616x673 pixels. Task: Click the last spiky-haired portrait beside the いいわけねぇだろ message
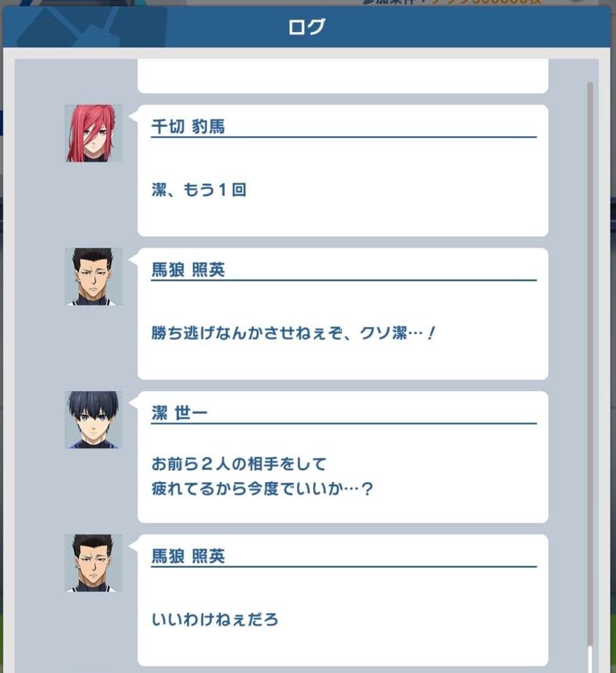pyautogui.click(x=94, y=563)
